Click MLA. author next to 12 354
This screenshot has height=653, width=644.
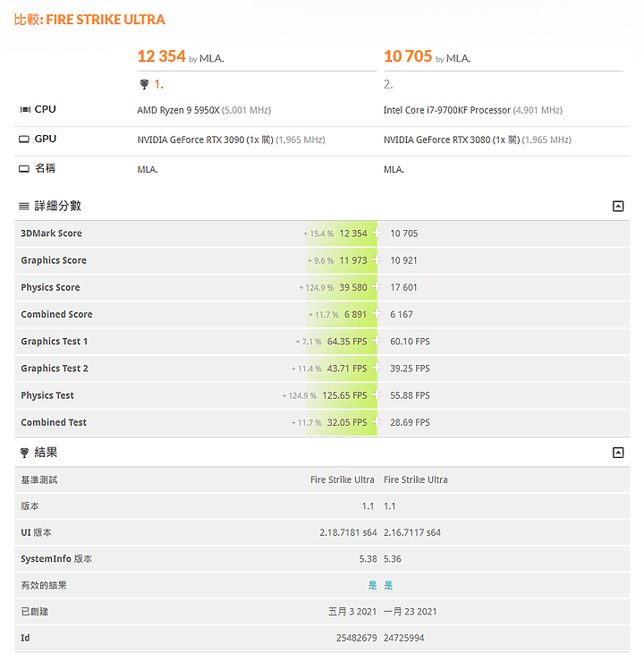(211, 58)
